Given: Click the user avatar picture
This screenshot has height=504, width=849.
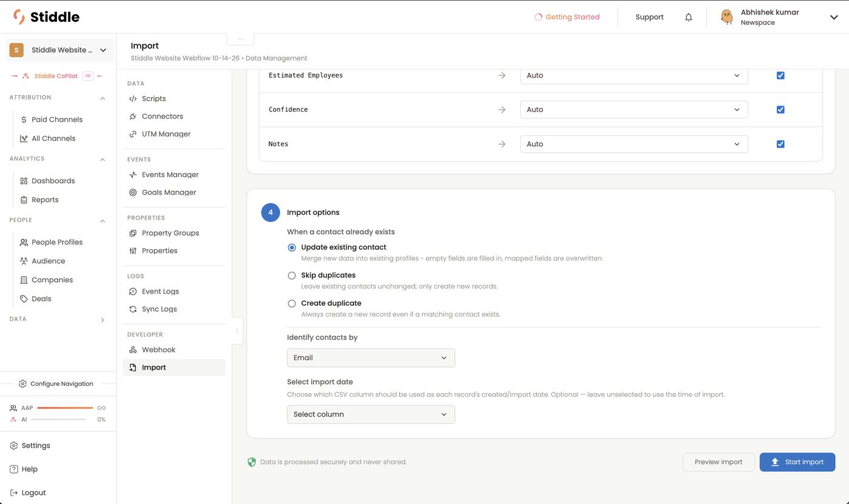Looking at the screenshot, I should click(727, 17).
